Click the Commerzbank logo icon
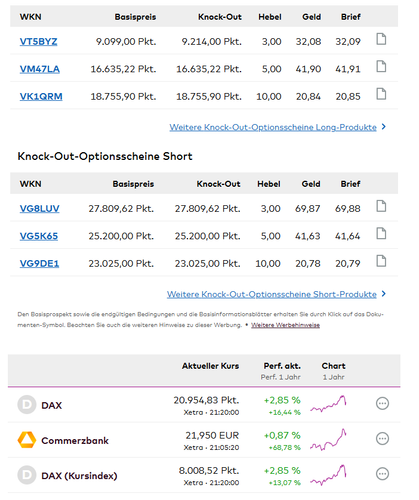Viewport: 419px width, 500px height. pos(27,440)
